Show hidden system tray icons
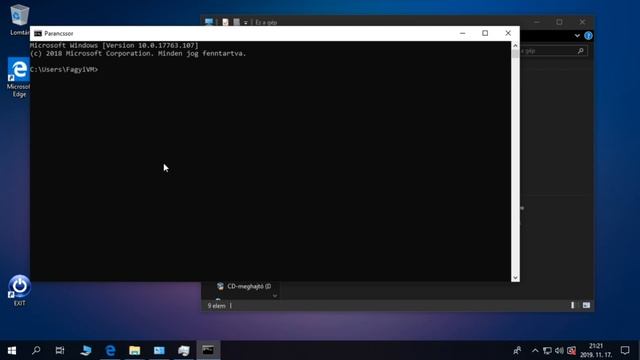 (x=535, y=351)
